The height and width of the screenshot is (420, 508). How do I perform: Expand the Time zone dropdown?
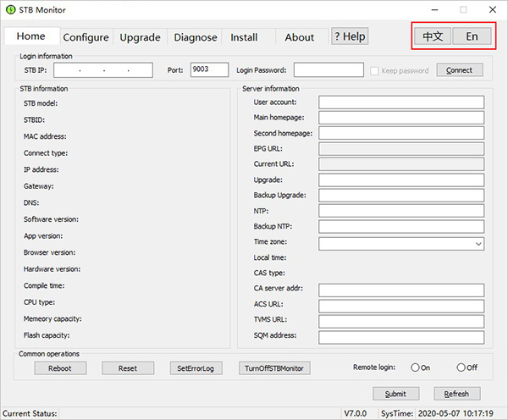click(x=478, y=244)
